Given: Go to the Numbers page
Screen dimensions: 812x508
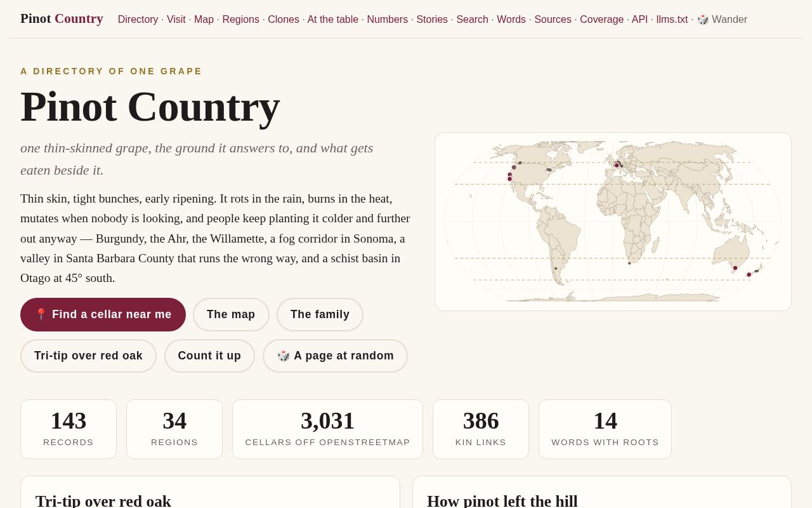Looking at the screenshot, I should pyautogui.click(x=387, y=20).
